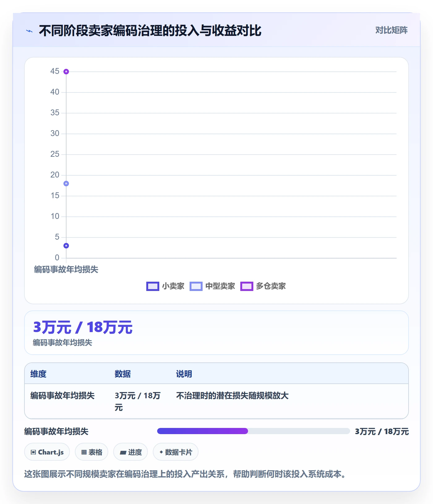The image size is (433, 504).
Task: Click the Chart.js tag chip
Action: [x=47, y=452]
